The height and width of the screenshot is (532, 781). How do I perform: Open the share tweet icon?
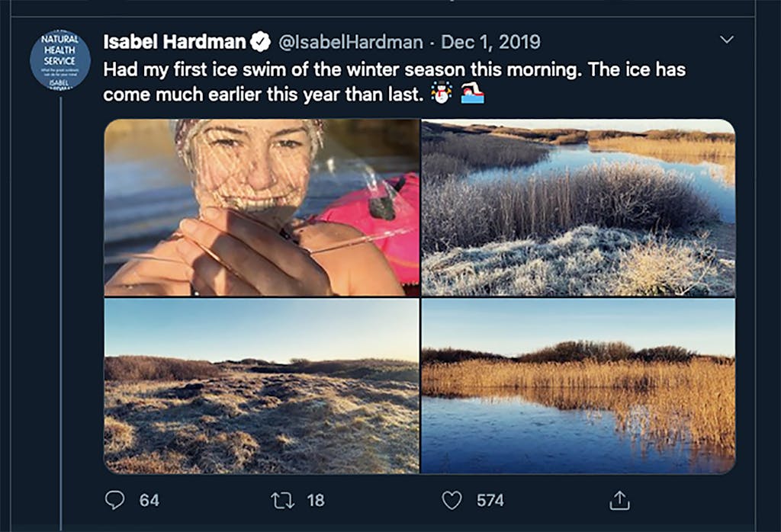[619, 500]
